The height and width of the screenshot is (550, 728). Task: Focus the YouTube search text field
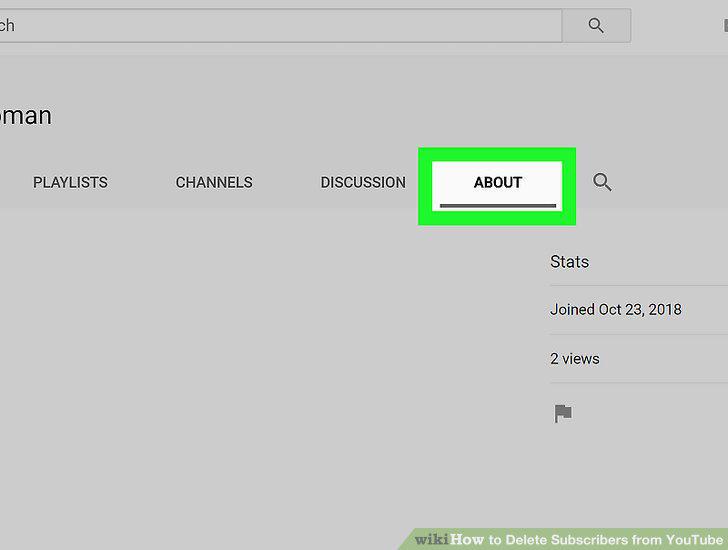(x=280, y=26)
